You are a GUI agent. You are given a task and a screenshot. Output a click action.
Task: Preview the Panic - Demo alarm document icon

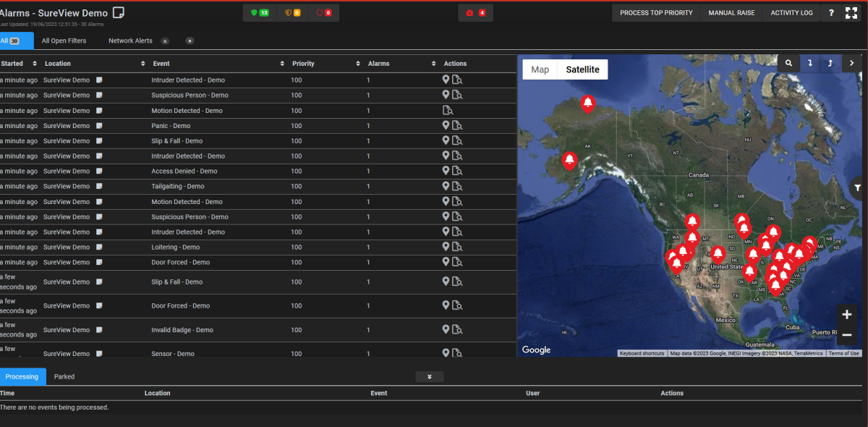tap(457, 126)
